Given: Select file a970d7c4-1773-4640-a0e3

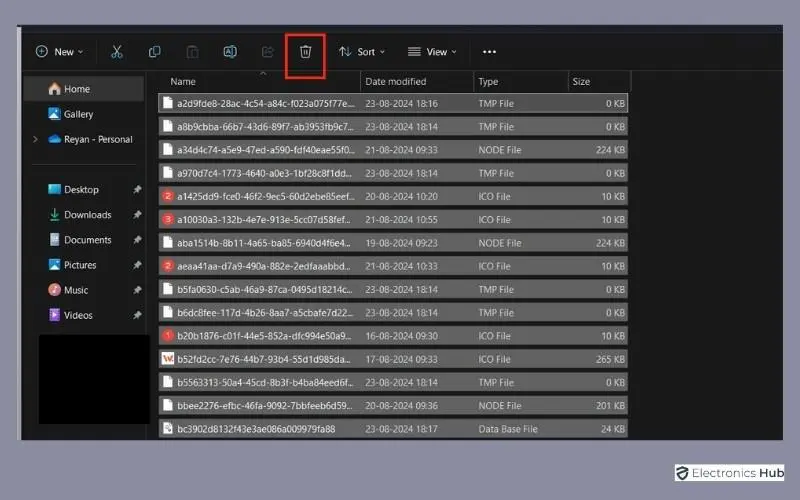Looking at the screenshot, I should pyautogui.click(x=393, y=173).
